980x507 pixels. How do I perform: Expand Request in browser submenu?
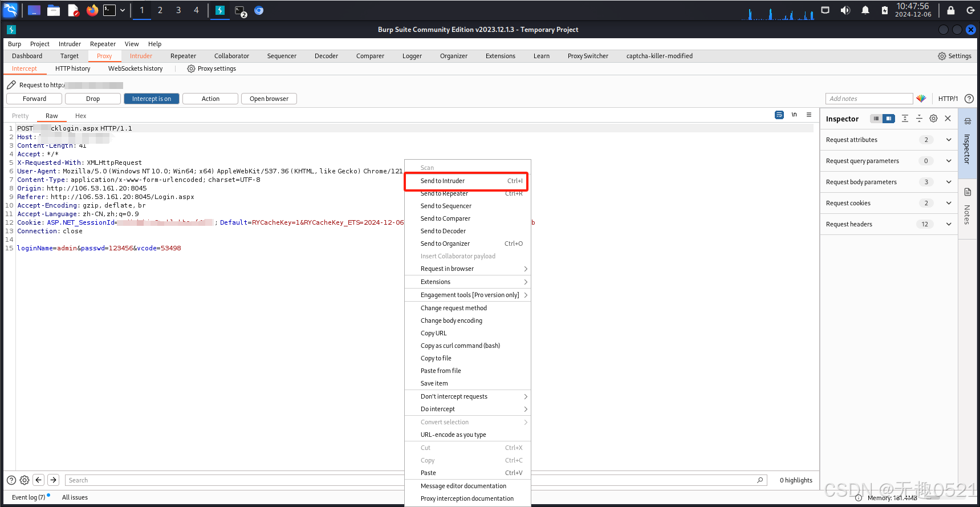pyautogui.click(x=467, y=269)
